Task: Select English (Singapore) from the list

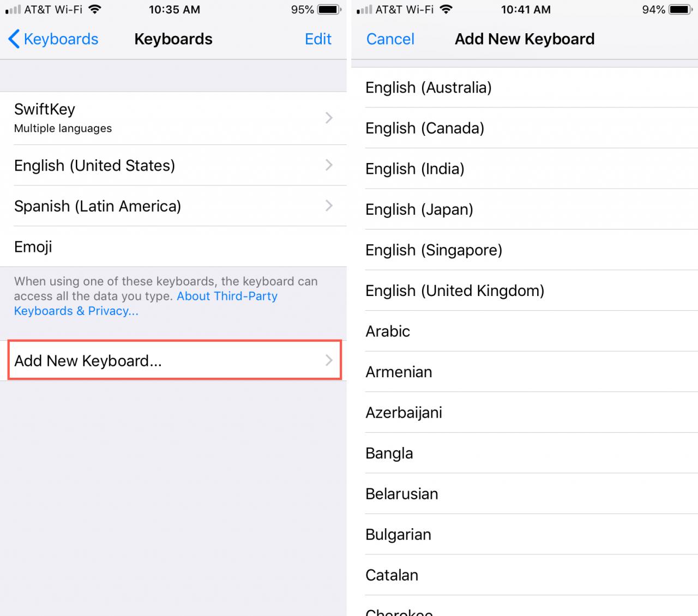Action: click(434, 250)
